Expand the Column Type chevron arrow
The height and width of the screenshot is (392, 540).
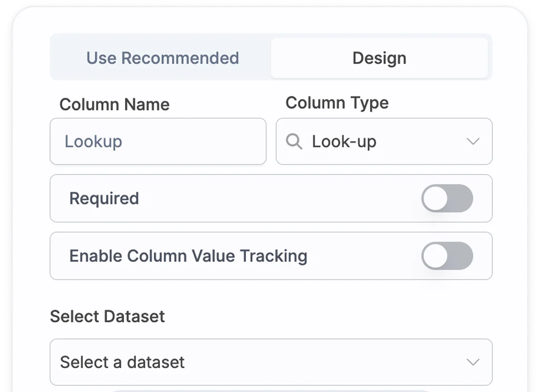click(473, 142)
